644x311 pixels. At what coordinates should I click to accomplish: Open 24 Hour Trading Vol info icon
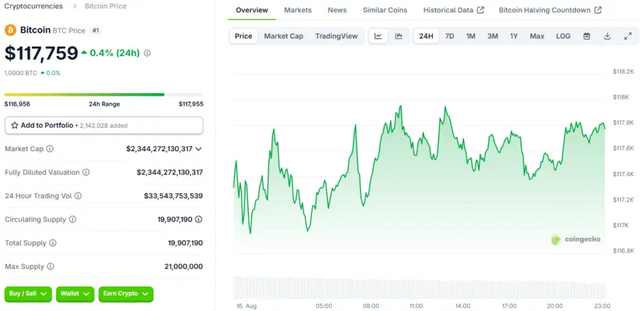click(78, 196)
